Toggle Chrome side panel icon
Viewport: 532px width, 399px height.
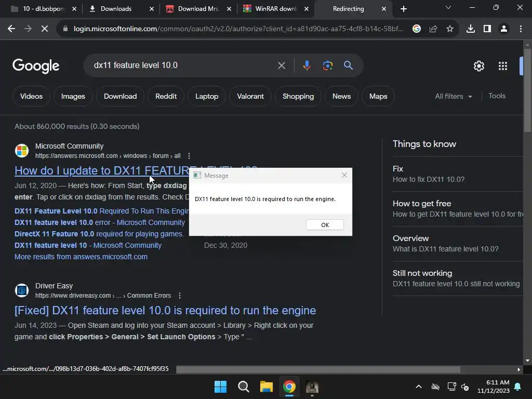point(487,29)
